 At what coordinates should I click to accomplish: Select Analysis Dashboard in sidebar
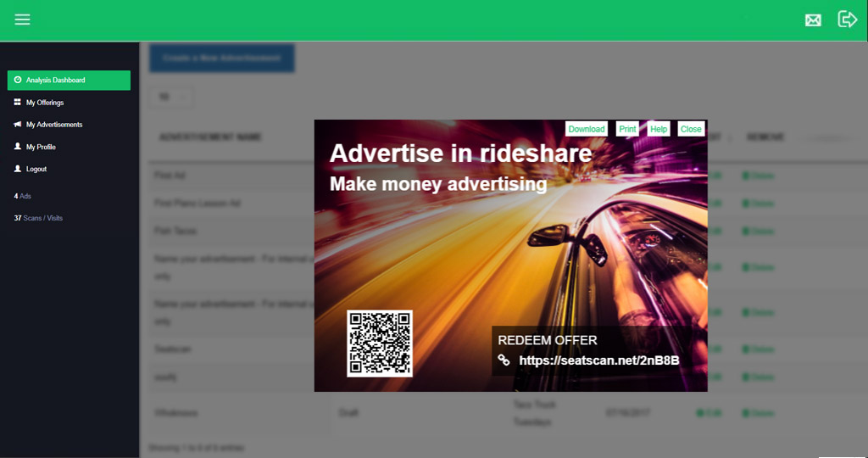click(70, 80)
